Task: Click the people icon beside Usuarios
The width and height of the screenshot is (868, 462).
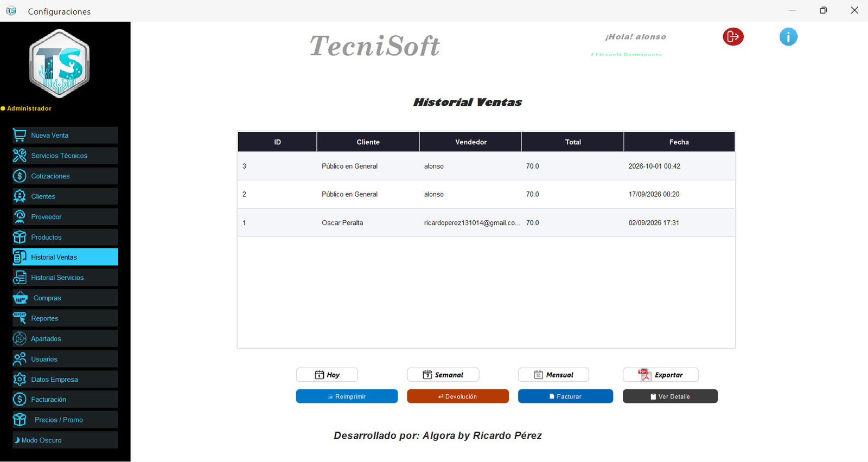Action: coord(20,359)
